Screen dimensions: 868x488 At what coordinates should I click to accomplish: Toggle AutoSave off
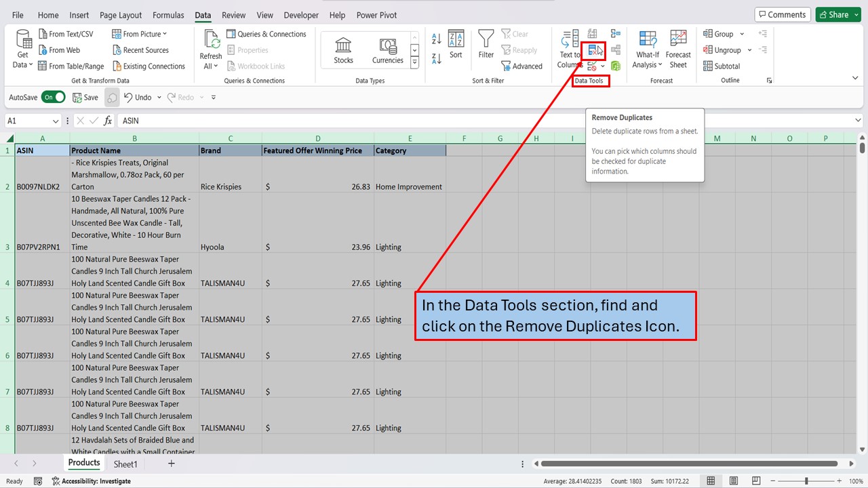(x=54, y=97)
